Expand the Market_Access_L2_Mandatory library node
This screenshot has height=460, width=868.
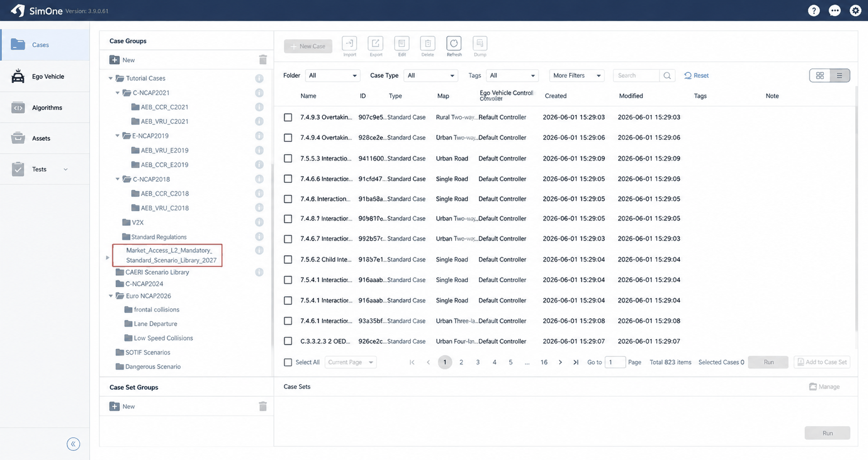[108, 257]
